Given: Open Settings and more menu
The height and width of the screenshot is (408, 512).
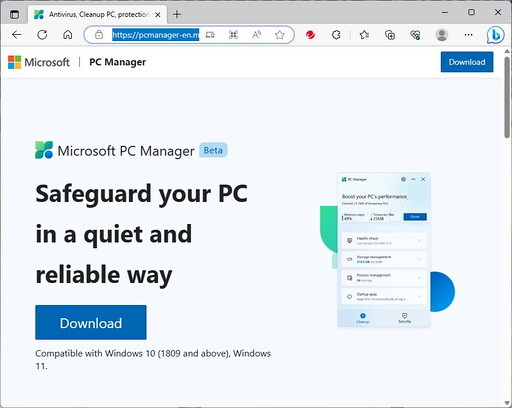Looking at the screenshot, I should click(468, 34).
